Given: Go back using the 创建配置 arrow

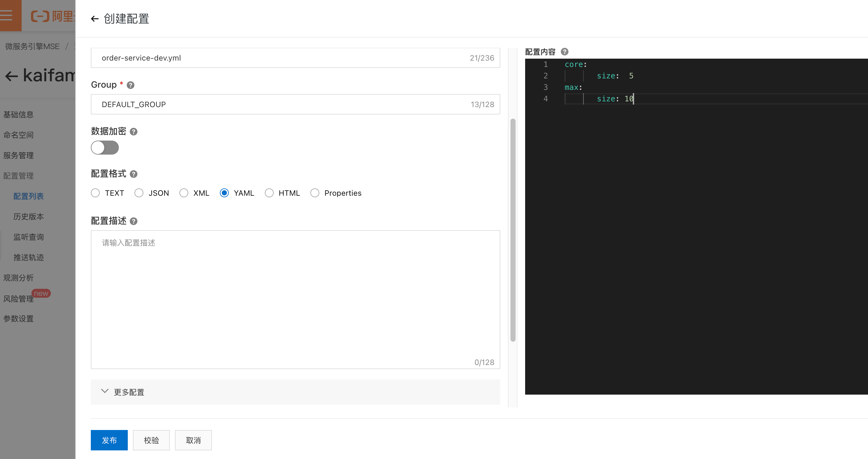Looking at the screenshot, I should [95, 19].
